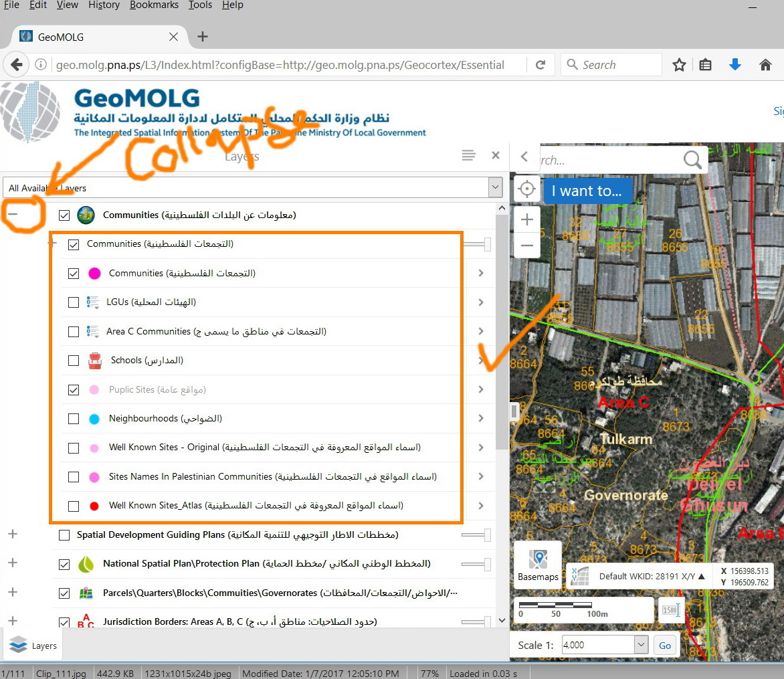Viewport: 784px width, 679px height.
Task: Go to the browser home page icon
Action: coord(765,64)
